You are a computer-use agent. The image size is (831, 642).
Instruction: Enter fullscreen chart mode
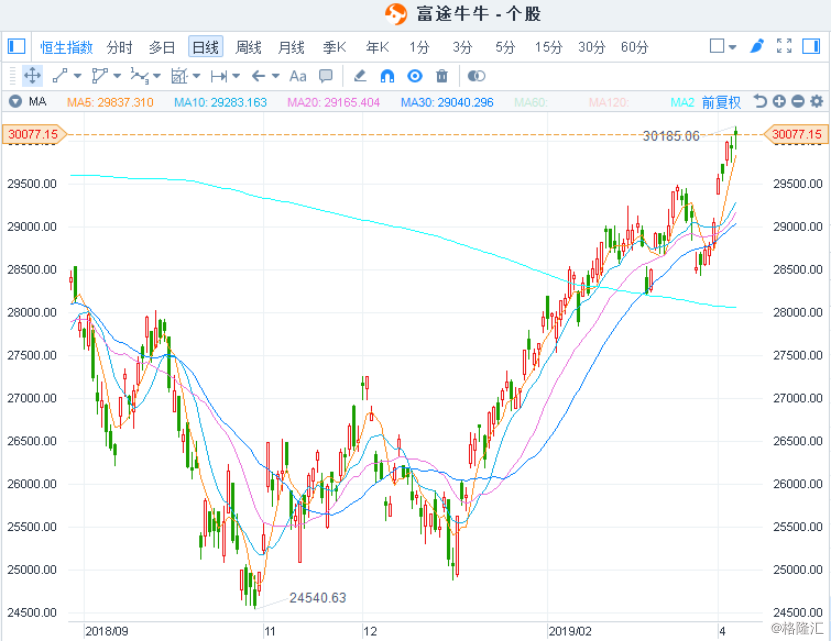pyautogui.click(x=784, y=46)
